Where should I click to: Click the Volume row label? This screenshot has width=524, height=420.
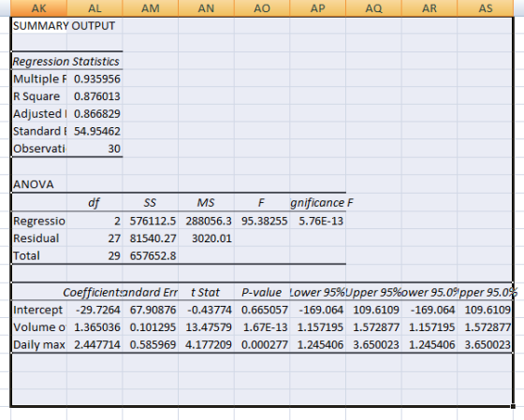[38, 327]
